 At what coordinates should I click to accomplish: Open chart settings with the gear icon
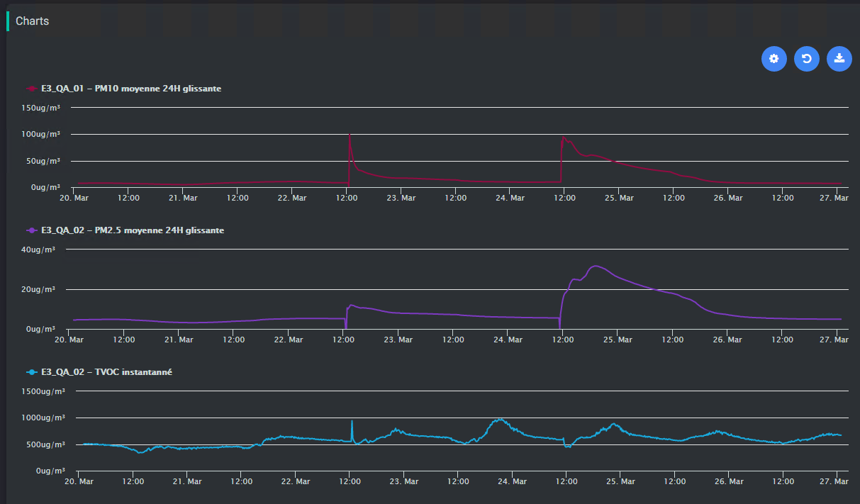click(x=774, y=59)
